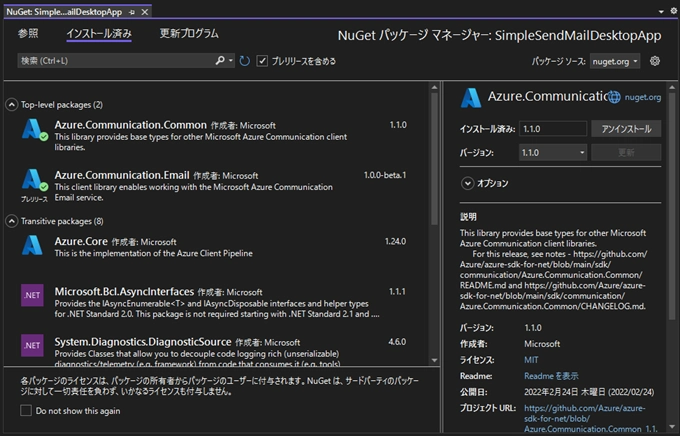Click package list scroll down arrow
680x436 pixels.
click(435, 361)
